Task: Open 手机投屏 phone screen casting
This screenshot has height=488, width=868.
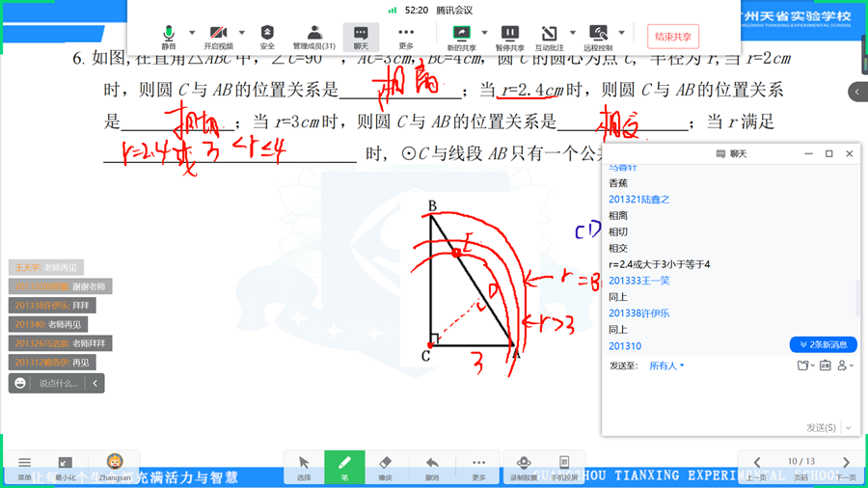Action: click(564, 468)
